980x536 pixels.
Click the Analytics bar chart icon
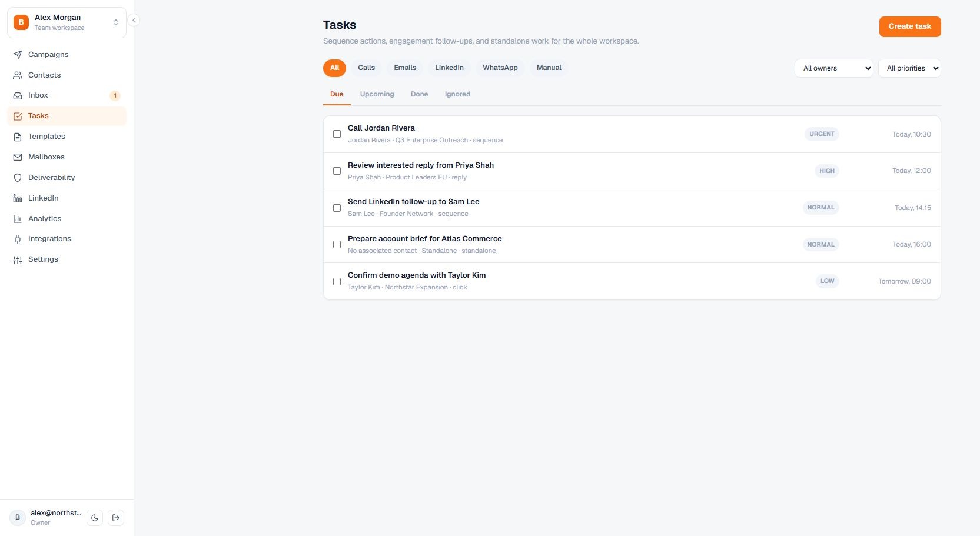point(18,219)
